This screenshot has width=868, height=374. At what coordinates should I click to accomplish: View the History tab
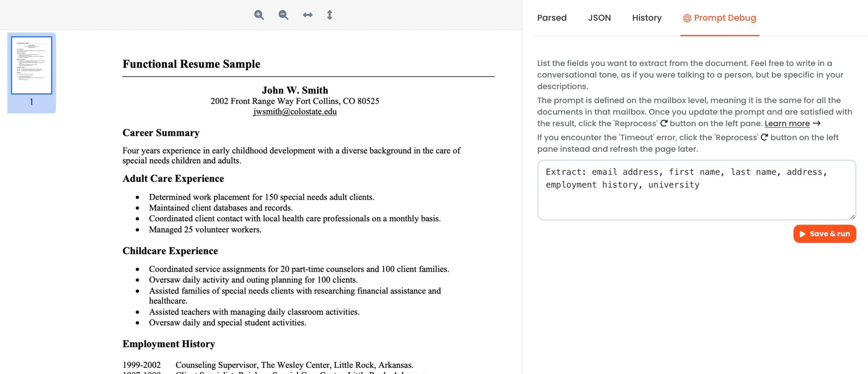pyautogui.click(x=647, y=18)
